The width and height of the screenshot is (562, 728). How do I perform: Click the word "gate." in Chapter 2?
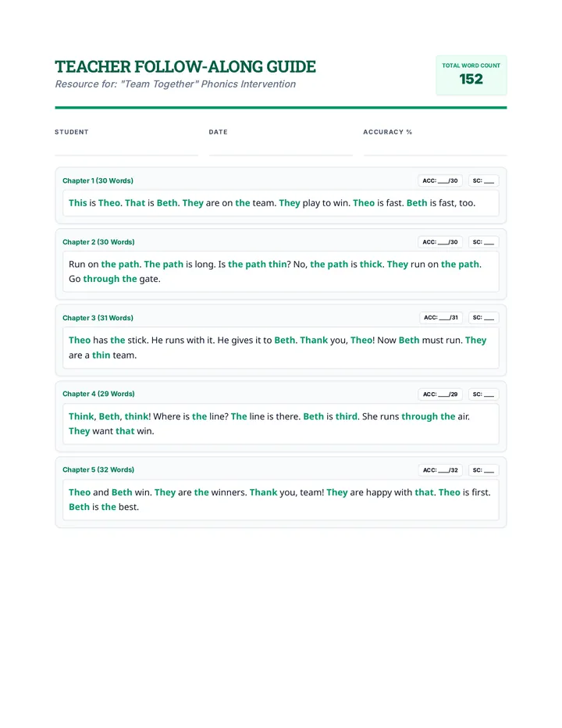(149, 279)
